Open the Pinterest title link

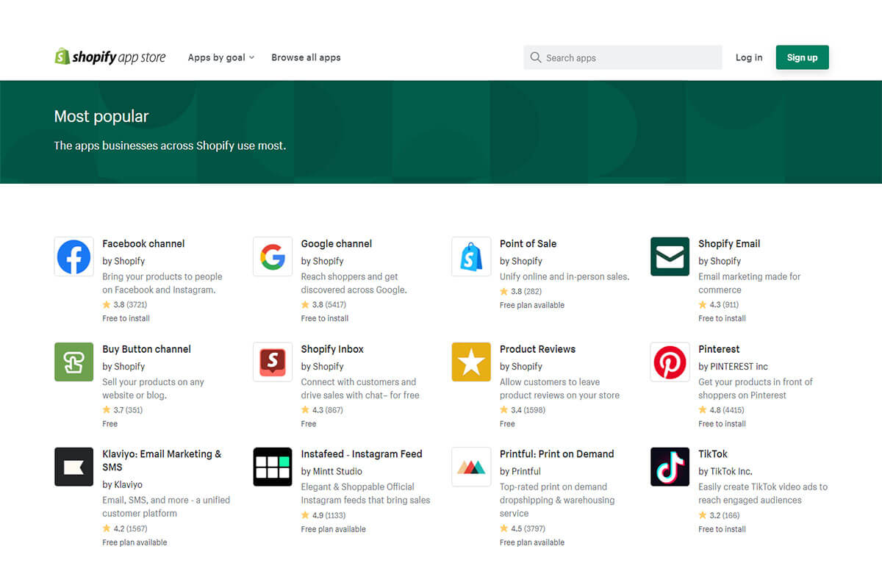719,348
